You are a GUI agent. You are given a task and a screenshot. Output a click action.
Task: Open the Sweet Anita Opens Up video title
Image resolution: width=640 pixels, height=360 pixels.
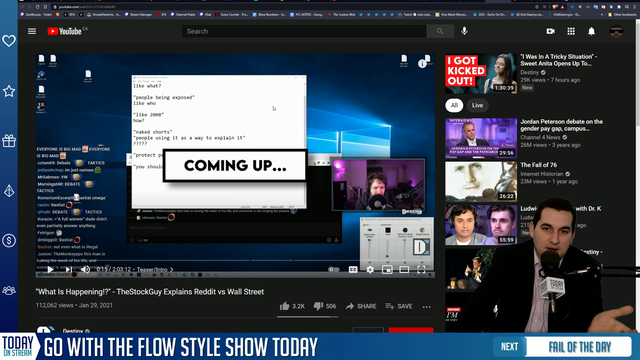tap(558, 60)
